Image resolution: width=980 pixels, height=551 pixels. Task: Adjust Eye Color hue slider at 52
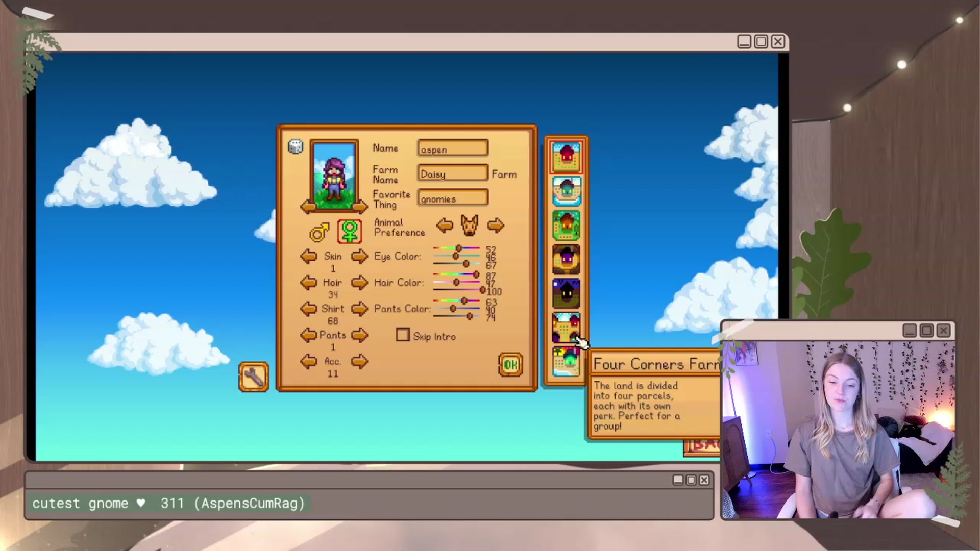click(x=457, y=248)
